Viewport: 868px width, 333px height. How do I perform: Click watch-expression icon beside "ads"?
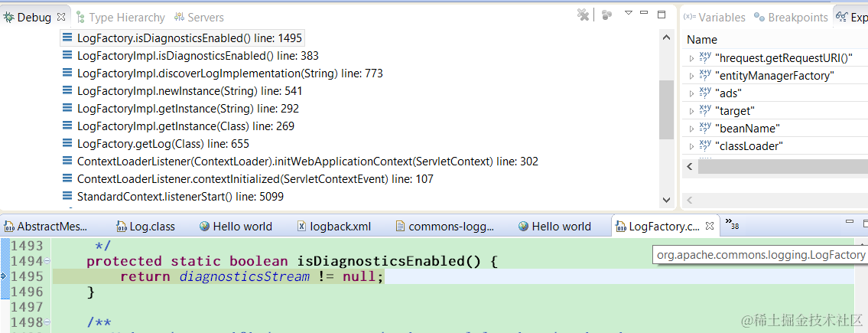click(x=705, y=93)
